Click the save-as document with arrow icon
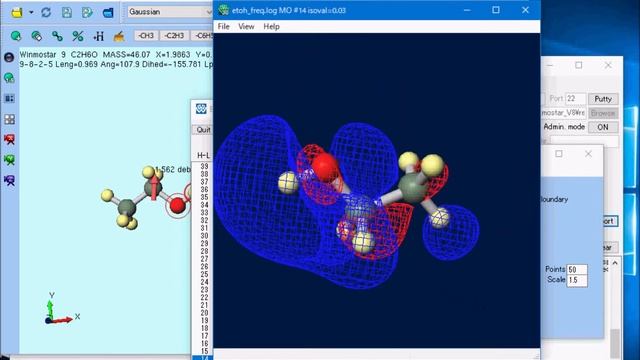Screen dimensions: 640x360 coord(87,12)
